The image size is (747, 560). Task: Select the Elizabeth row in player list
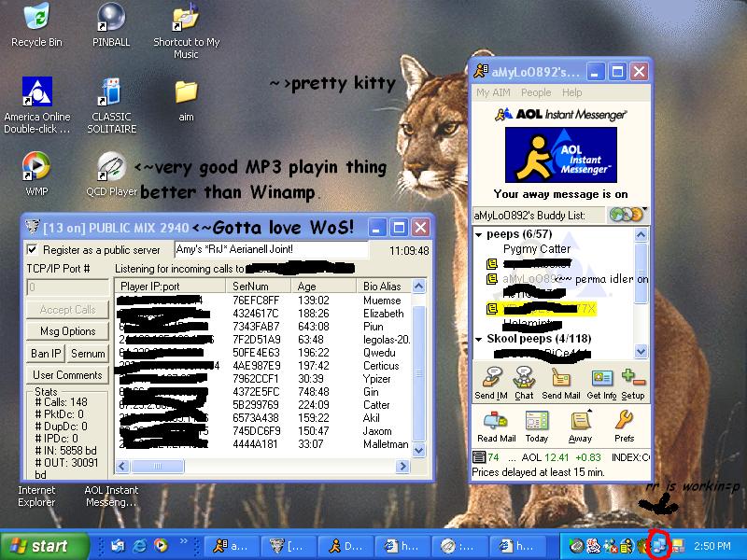263,314
